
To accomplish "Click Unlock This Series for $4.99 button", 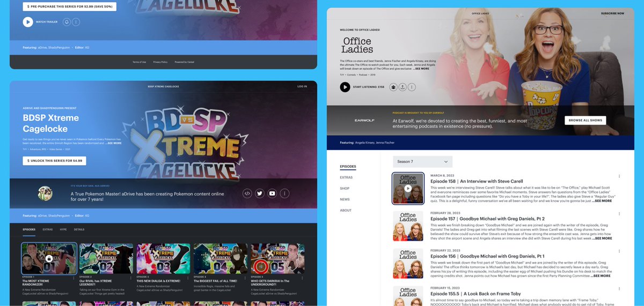I will click(54, 161).
